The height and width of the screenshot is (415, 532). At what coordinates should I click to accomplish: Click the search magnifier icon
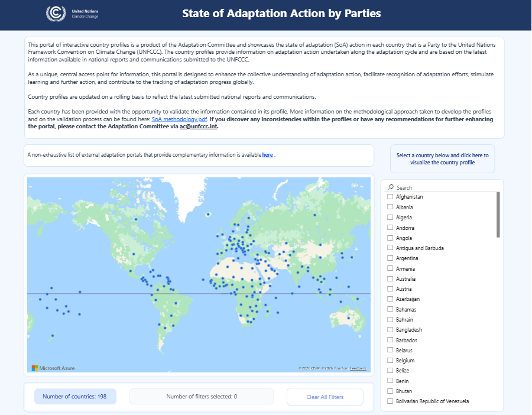click(x=391, y=187)
